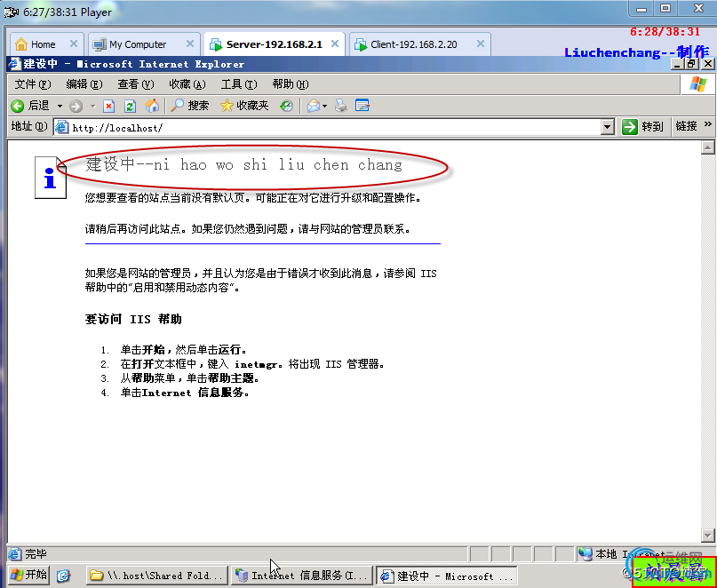717x588 pixels.
Task: Click the Print icon in toolbar
Action: click(340, 106)
